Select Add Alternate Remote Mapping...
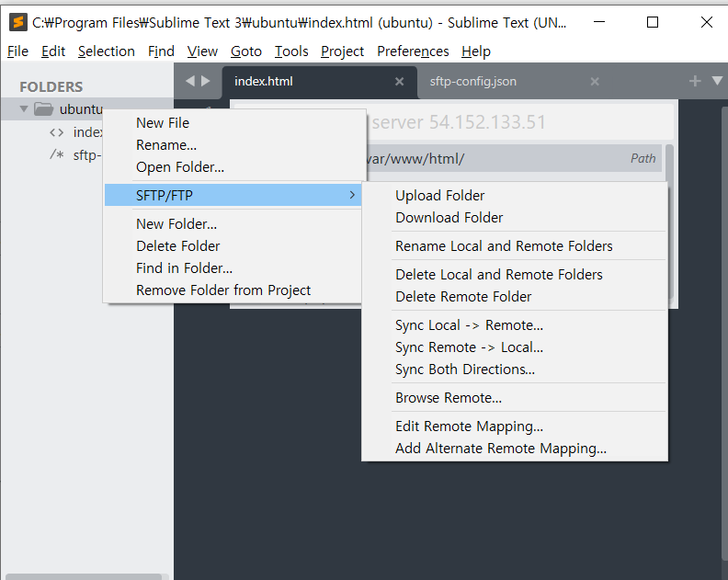The image size is (728, 580). point(515,449)
